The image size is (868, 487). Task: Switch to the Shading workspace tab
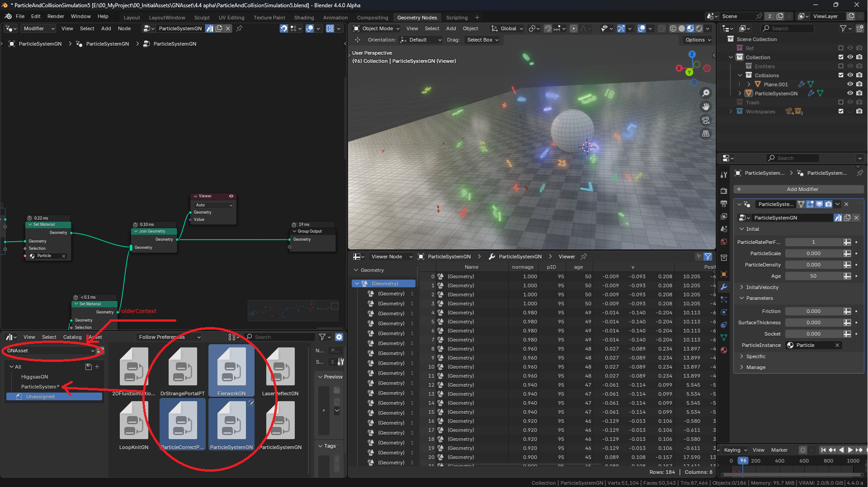point(304,18)
